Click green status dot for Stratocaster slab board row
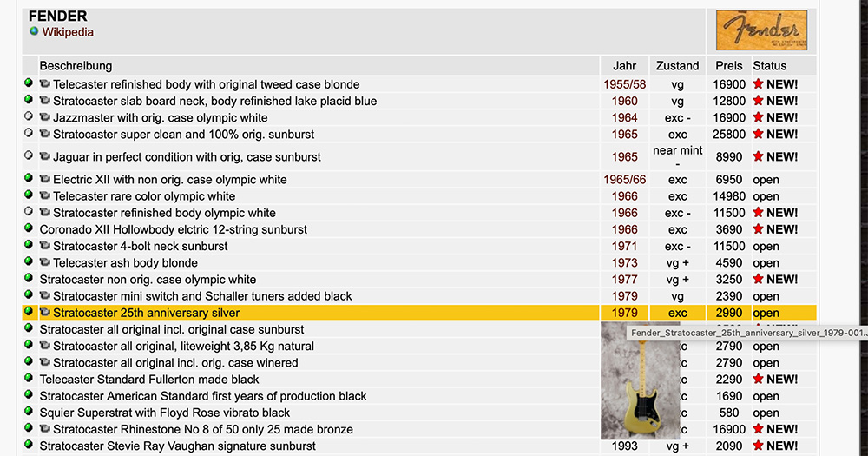 tap(29, 100)
